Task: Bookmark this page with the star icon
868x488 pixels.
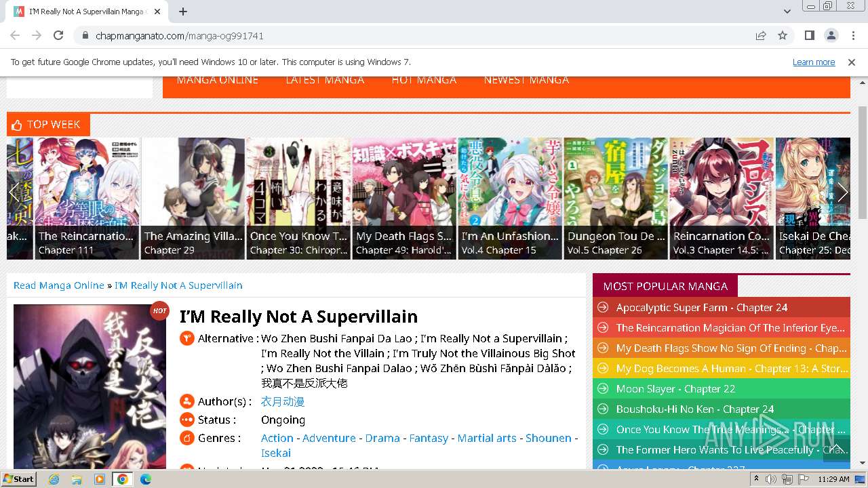Action: pyautogui.click(x=783, y=35)
